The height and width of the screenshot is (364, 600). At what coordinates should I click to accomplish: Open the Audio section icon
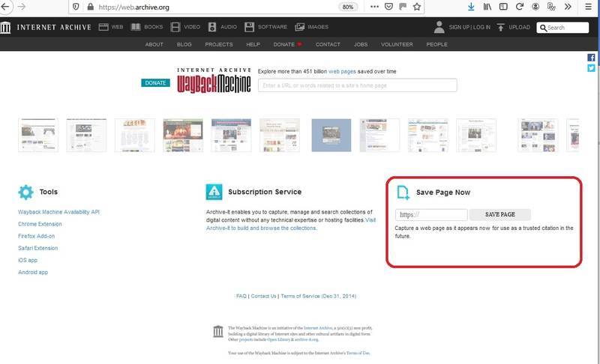click(x=212, y=27)
